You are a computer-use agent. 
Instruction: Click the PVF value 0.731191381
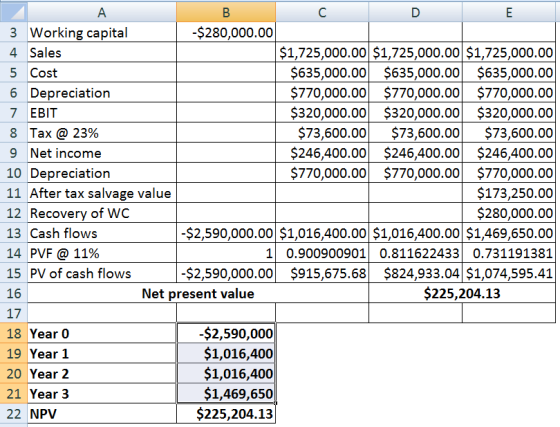[x=509, y=253]
